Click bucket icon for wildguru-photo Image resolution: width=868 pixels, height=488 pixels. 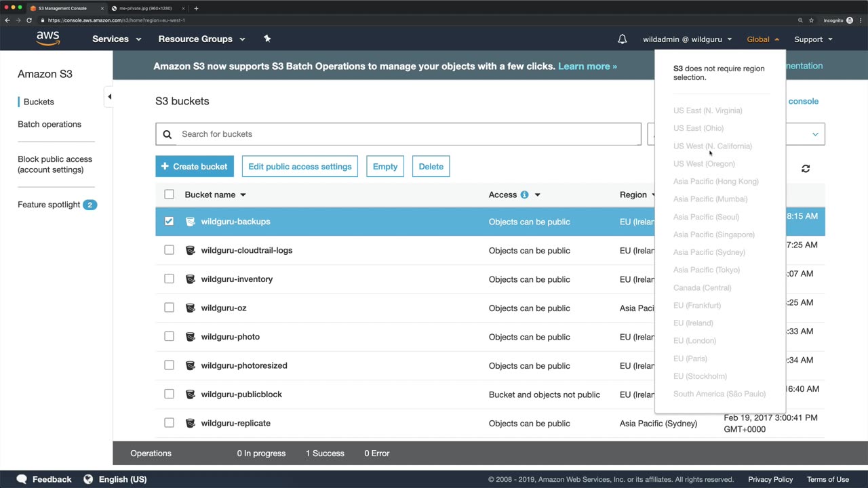[191, 337]
